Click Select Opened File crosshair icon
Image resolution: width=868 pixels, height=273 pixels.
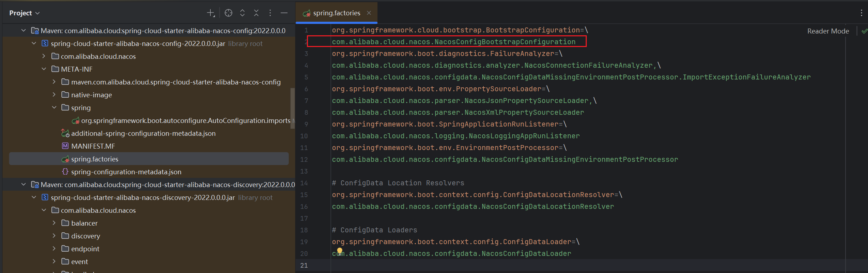(228, 13)
